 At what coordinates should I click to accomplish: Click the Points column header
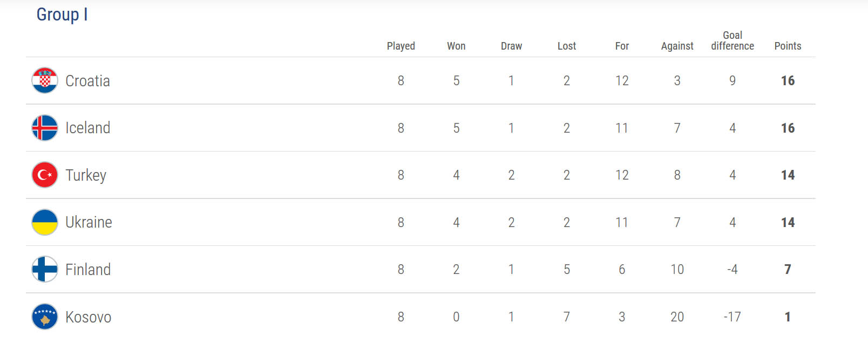[788, 46]
